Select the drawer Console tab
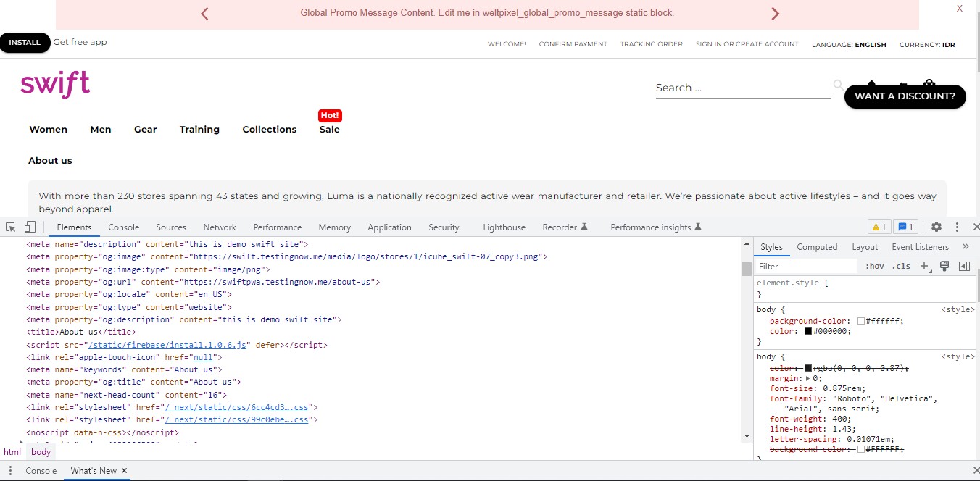The image size is (980, 481). tap(41, 471)
